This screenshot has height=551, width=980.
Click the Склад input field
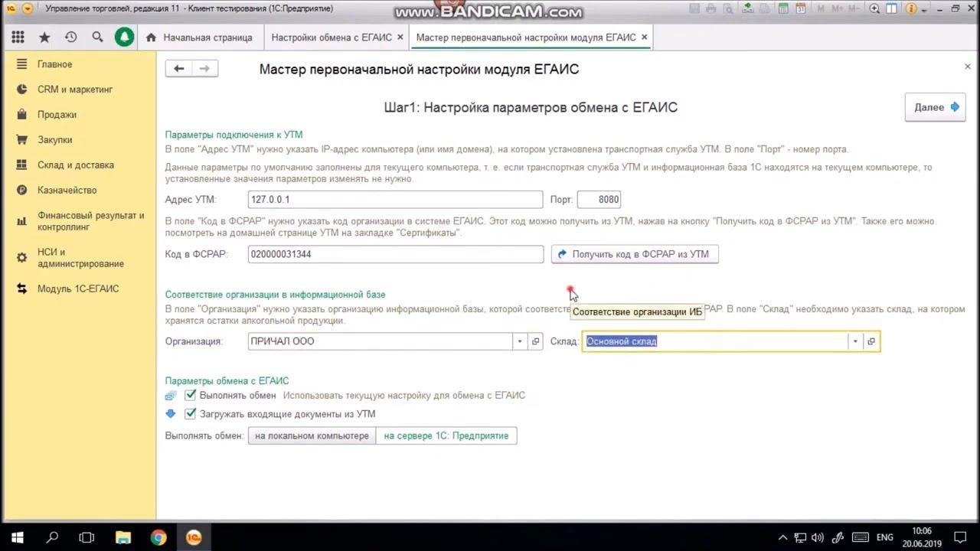[714, 341]
